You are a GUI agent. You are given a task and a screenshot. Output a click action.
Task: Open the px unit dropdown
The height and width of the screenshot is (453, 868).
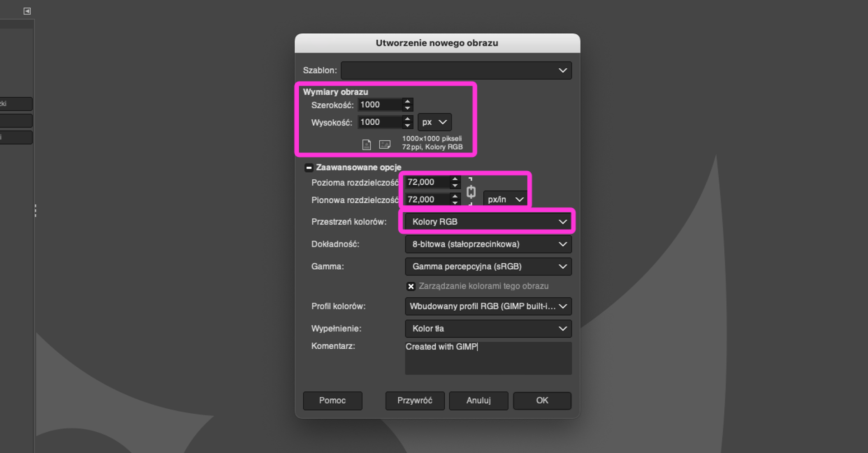(434, 122)
